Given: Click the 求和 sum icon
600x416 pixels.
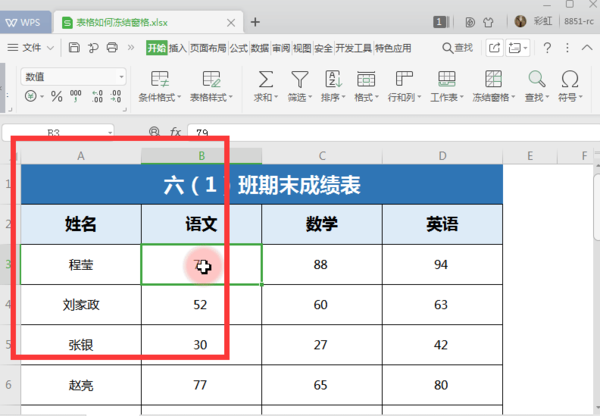Looking at the screenshot, I should (266, 80).
